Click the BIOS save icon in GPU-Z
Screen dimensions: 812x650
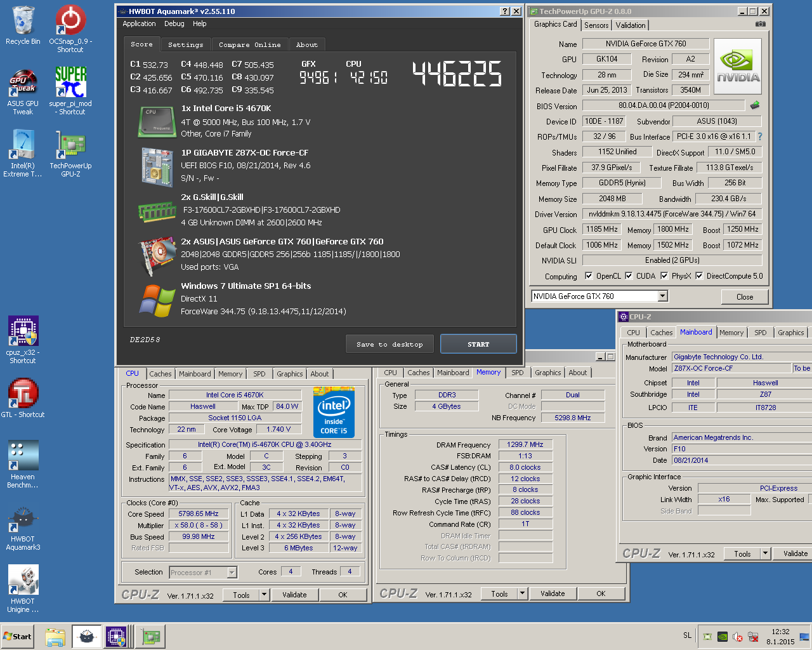(x=755, y=105)
